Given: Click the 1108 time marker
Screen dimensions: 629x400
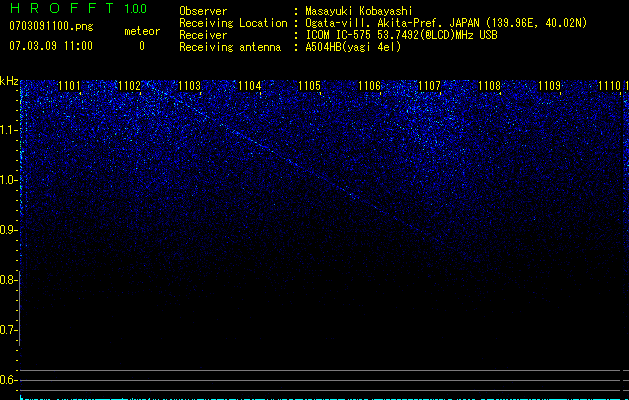Looking at the screenshot, I should pyautogui.click(x=490, y=86).
